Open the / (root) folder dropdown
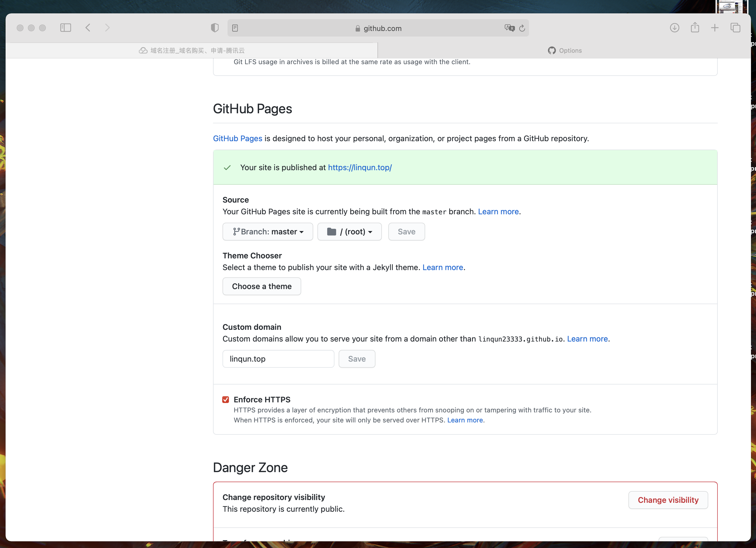This screenshot has height=548, width=756. click(x=349, y=232)
